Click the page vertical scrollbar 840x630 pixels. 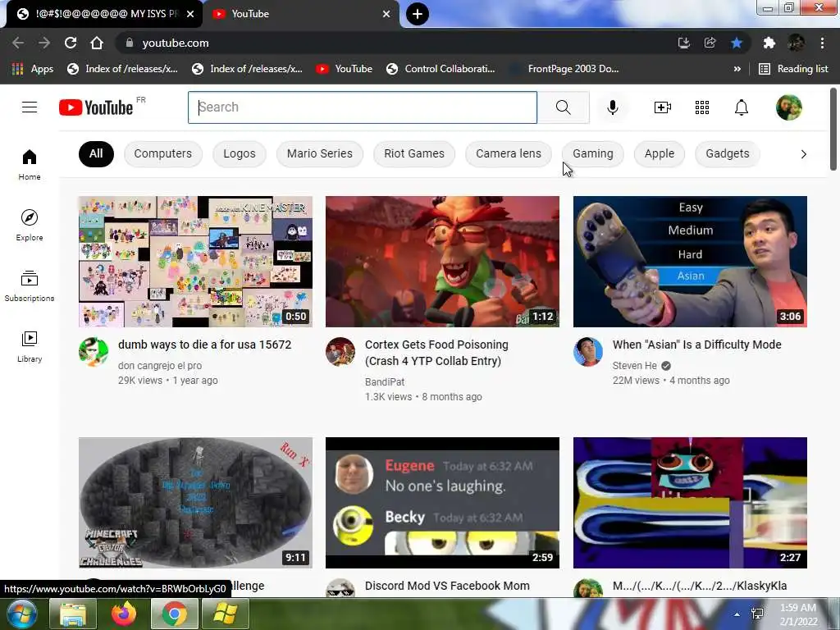(833, 129)
